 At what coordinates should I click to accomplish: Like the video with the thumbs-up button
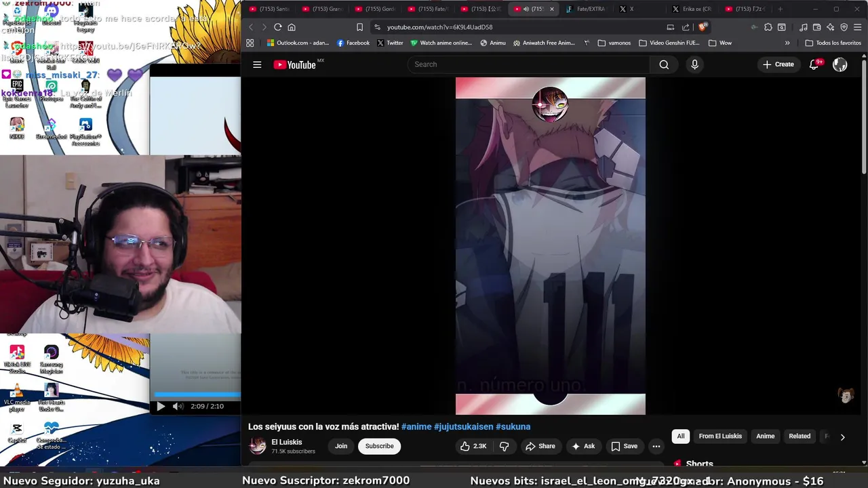(x=473, y=446)
